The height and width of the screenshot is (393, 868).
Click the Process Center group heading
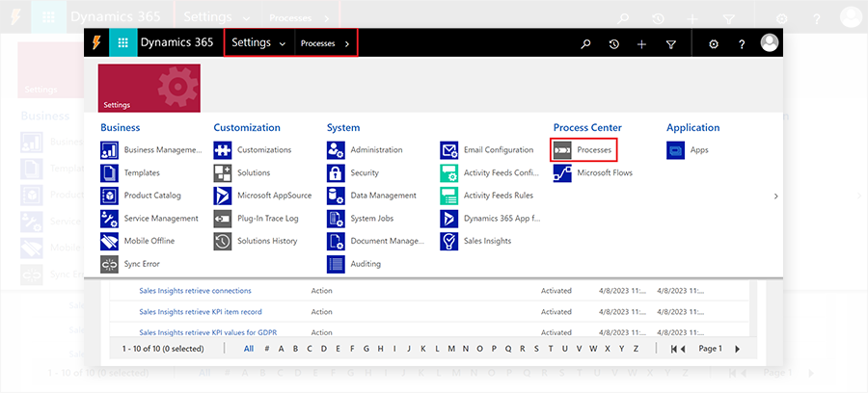click(587, 128)
